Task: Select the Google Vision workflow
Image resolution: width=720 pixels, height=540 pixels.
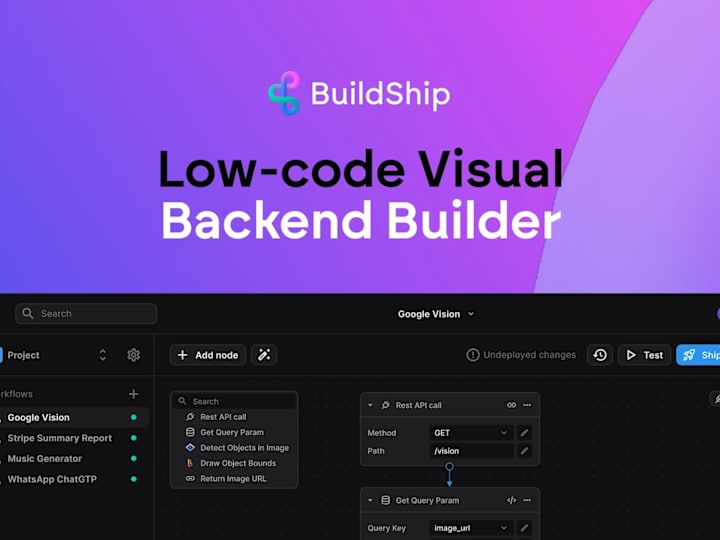Action: pos(73,417)
